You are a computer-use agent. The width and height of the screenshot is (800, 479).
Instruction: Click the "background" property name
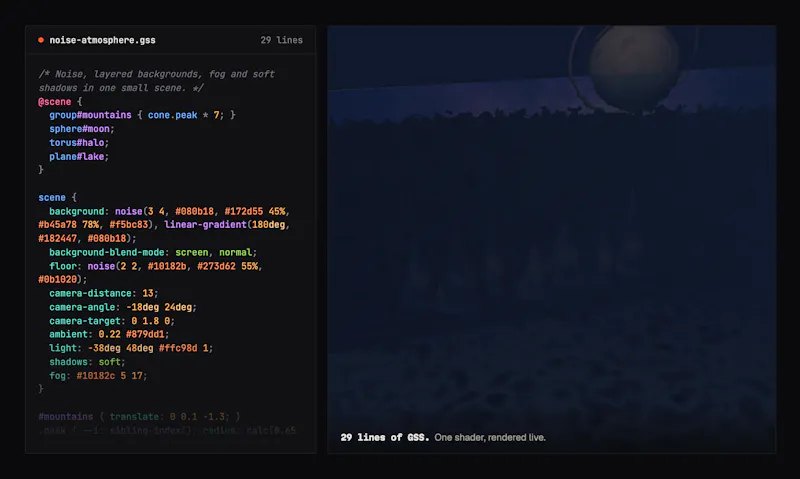(77, 211)
